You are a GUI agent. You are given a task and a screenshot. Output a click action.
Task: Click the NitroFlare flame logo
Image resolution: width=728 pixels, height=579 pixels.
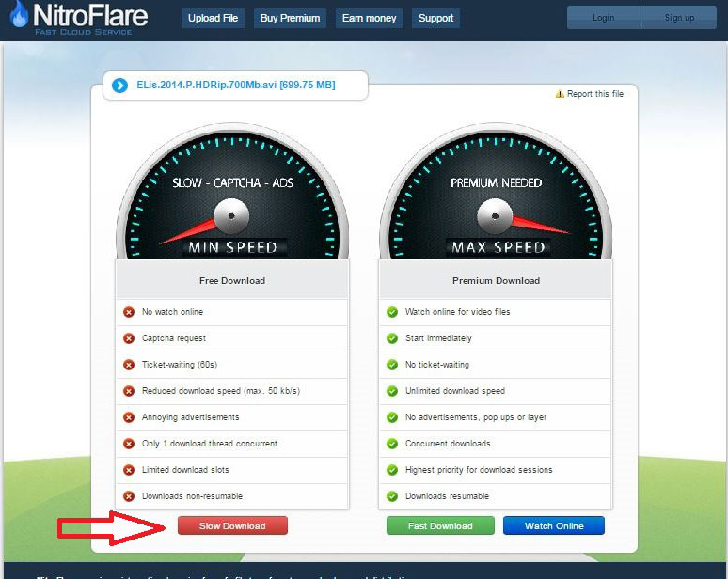[19, 17]
